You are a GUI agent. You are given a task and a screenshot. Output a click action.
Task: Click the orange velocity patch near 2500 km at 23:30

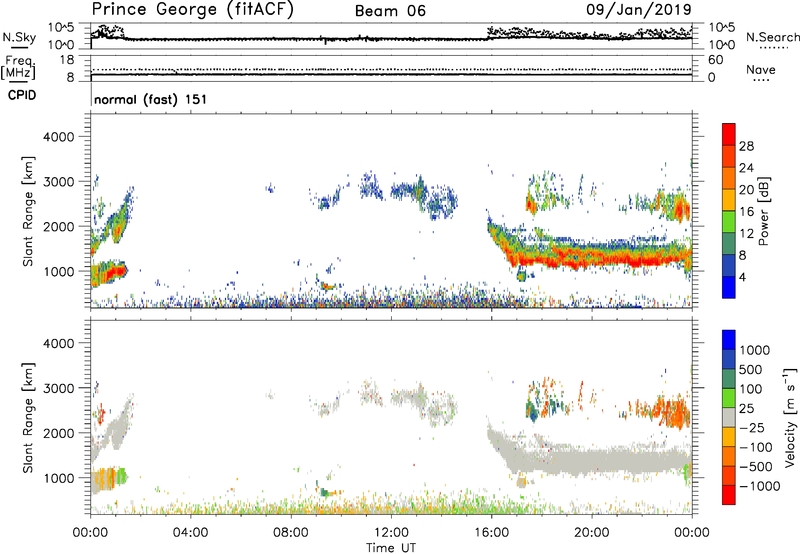(x=679, y=412)
